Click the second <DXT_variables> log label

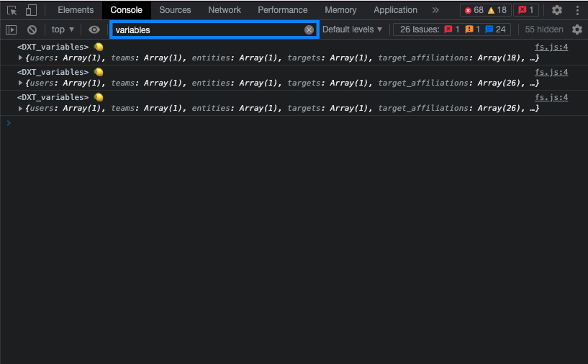53,72
